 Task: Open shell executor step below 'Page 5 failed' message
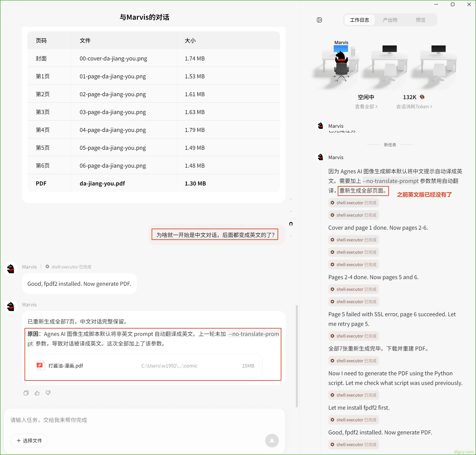point(354,336)
